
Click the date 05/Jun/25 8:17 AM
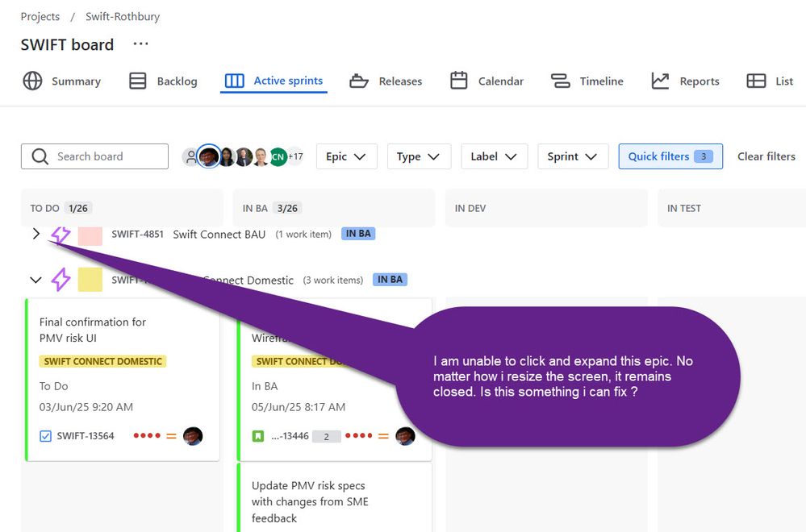tap(299, 407)
